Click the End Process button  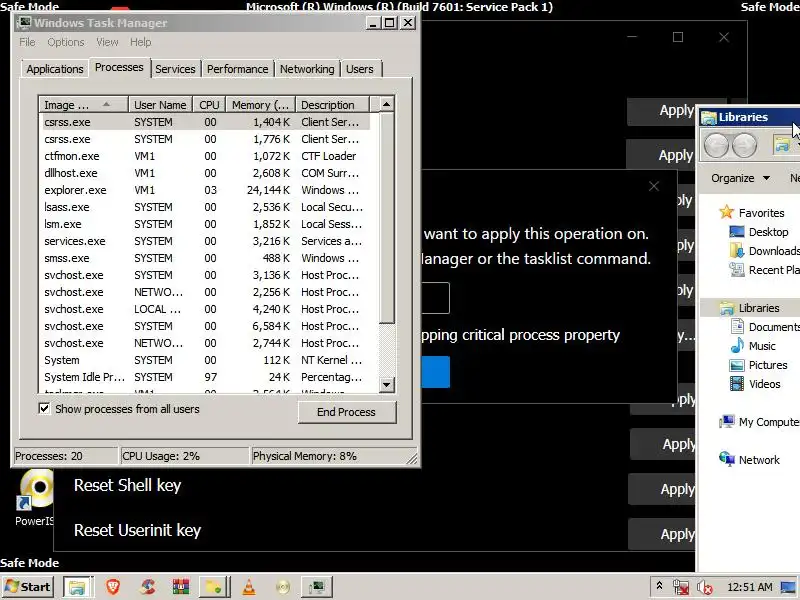pyautogui.click(x=346, y=412)
